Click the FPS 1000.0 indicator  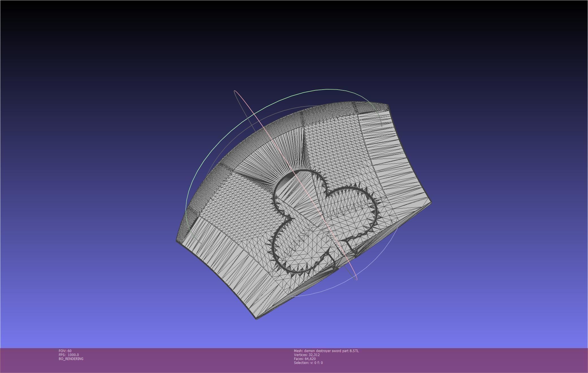coord(69,355)
